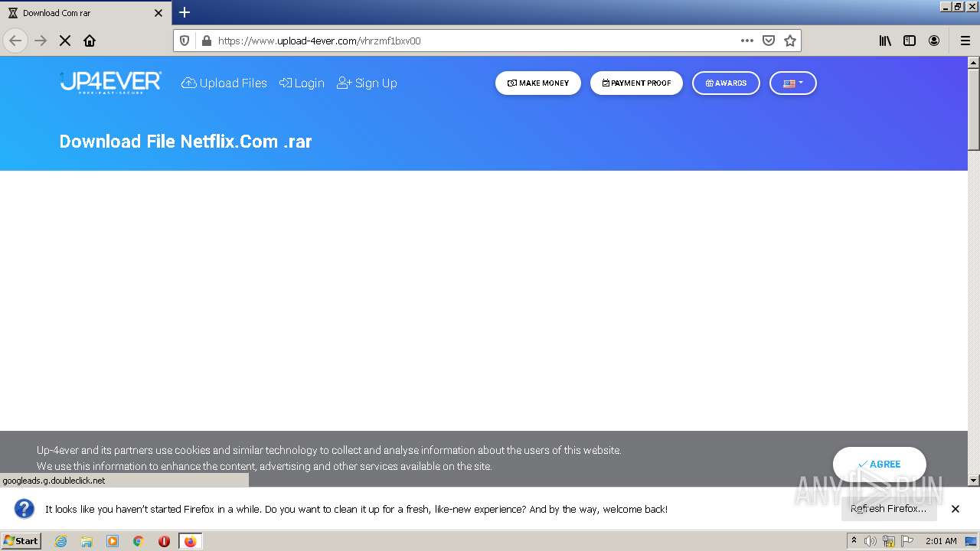This screenshot has width=980, height=551.
Task: Click the question mark info icon
Action: point(24,508)
